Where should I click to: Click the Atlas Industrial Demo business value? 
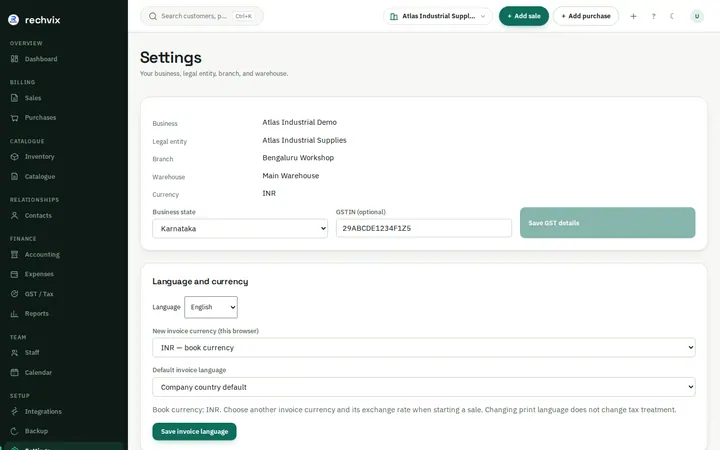point(299,122)
